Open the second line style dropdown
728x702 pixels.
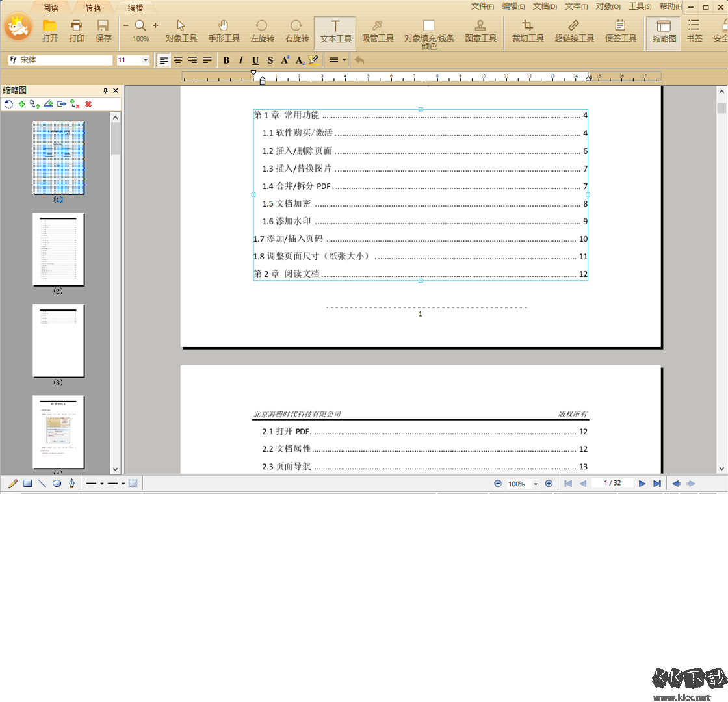coord(123,484)
